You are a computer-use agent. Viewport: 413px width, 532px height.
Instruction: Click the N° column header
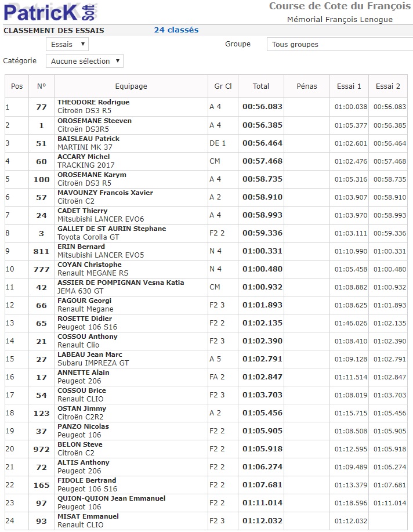pyautogui.click(x=41, y=86)
